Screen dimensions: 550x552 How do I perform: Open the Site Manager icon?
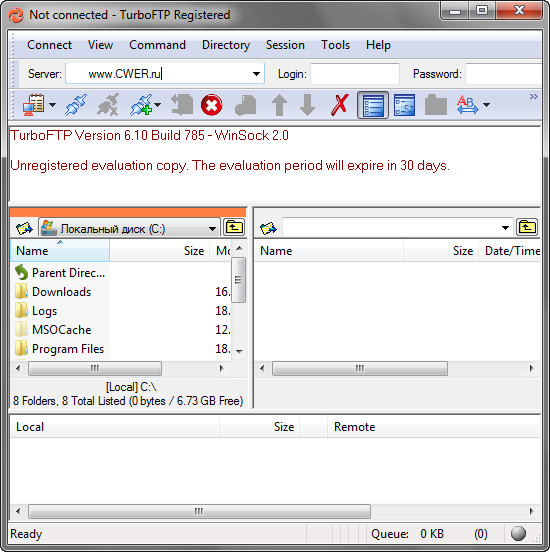(34, 105)
